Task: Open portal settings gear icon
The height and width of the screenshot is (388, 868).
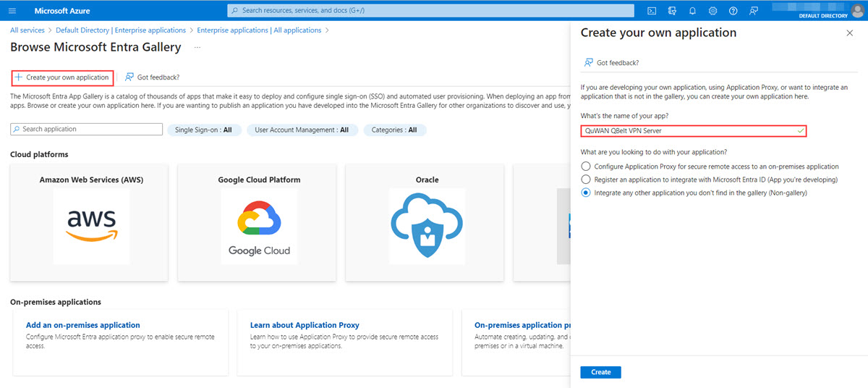Action: (712, 11)
